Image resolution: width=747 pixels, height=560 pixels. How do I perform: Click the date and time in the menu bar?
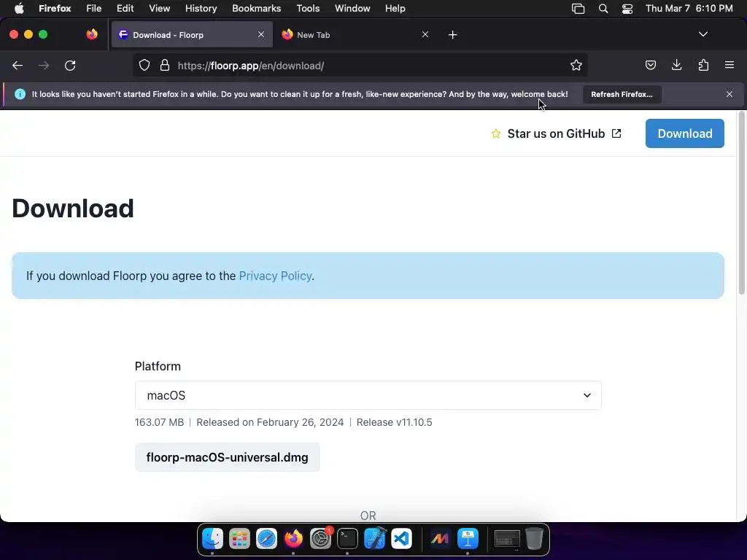point(689,8)
